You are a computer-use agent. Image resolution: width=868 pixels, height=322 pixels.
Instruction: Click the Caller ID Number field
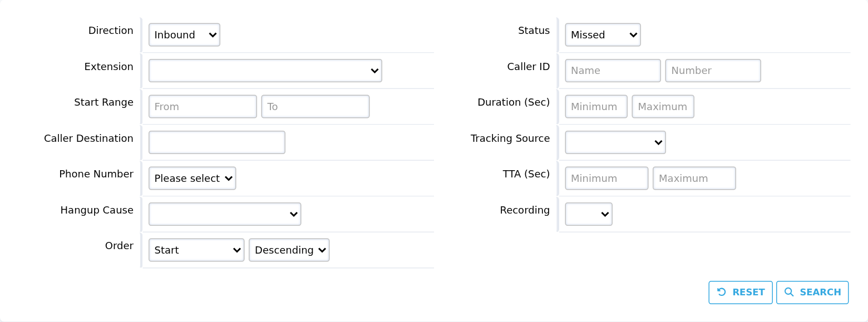coord(713,71)
